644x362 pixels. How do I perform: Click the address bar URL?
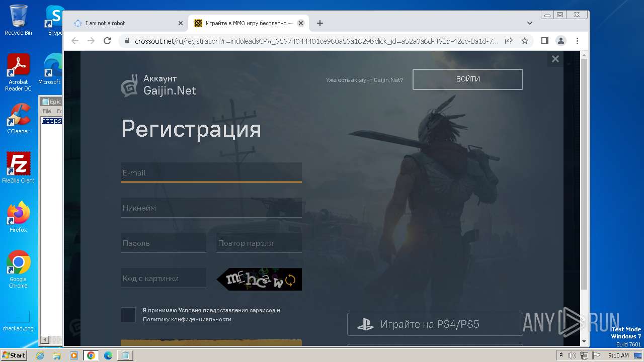[x=316, y=41]
